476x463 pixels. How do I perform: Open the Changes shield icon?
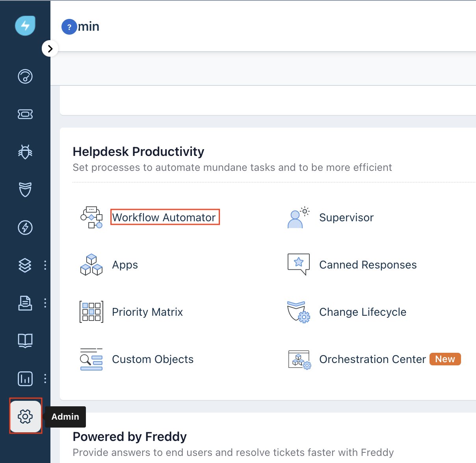25,190
